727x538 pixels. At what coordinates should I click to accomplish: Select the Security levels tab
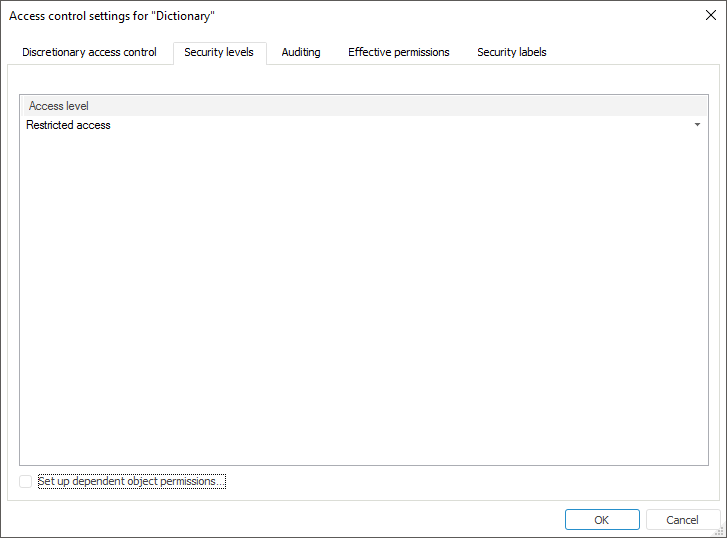pyautogui.click(x=219, y=52)
